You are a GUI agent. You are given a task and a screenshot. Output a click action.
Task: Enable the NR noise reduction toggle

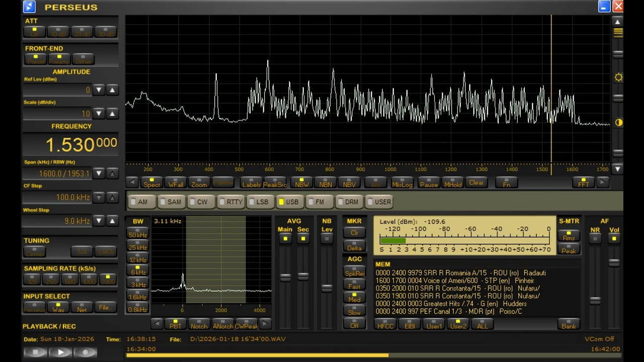(x=595, y=238)
